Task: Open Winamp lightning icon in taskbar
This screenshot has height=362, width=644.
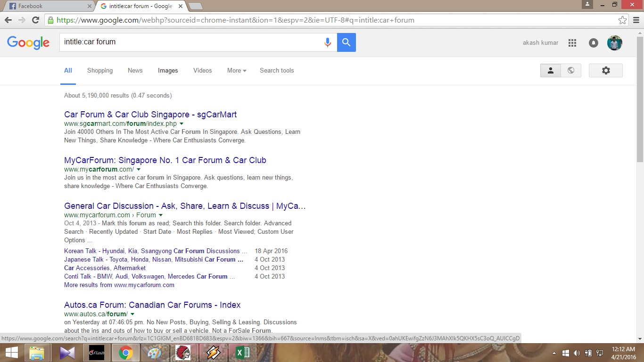Action: [x=213, y=353]
